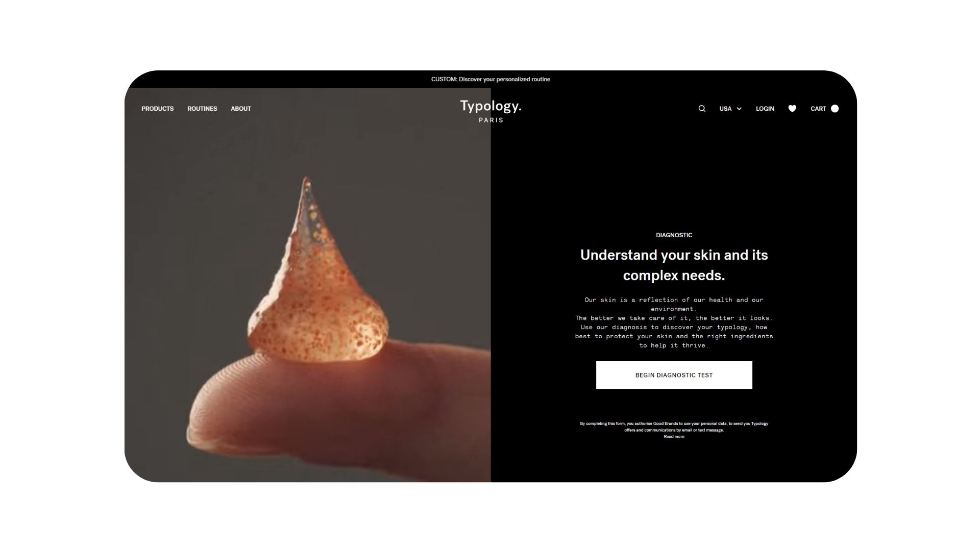This screenshot has height=551, width=980.
Task: Open the CART link
Action: pos(818,109)
